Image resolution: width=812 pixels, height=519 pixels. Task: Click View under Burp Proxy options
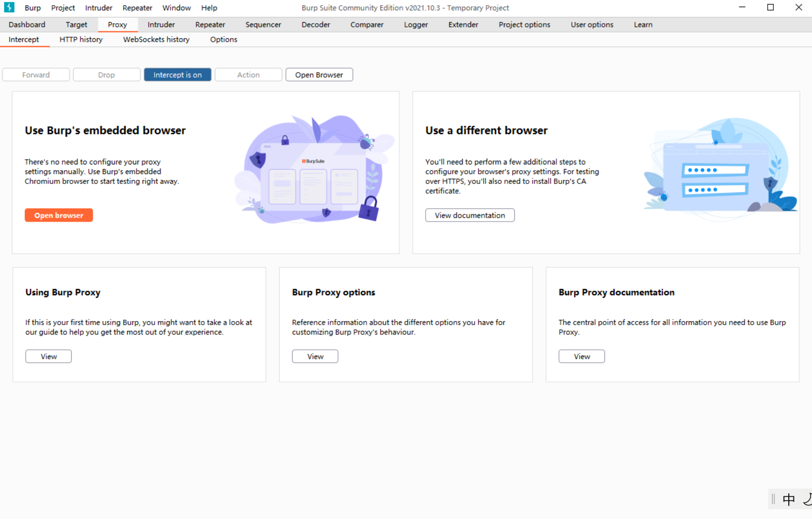tap(315, 357)
